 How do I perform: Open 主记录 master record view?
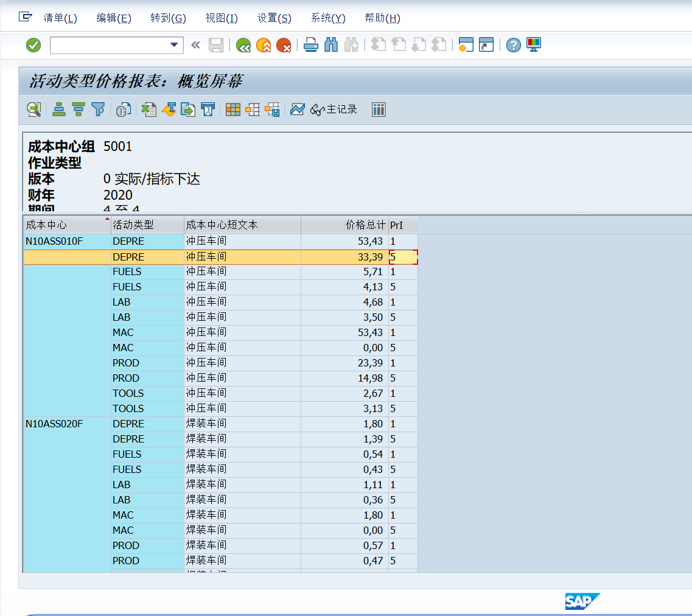[332, 110]
